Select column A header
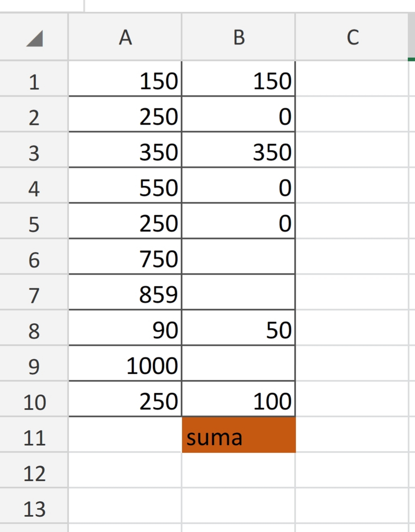 coord(125,37)
